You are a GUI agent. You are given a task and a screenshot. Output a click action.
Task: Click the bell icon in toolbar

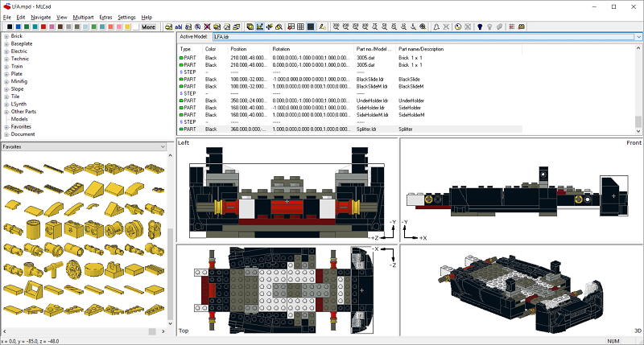(x=436, y=27)
